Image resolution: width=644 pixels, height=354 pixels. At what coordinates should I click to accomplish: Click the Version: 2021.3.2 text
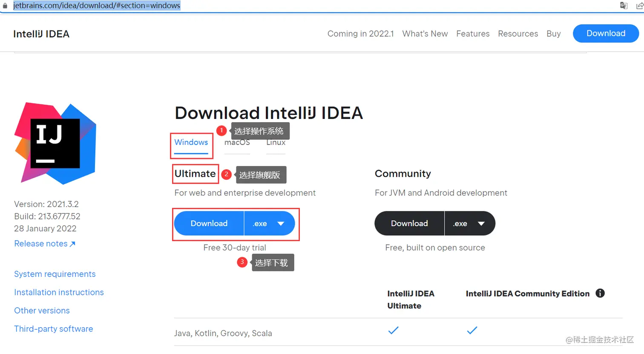click(x=46, y=204)
